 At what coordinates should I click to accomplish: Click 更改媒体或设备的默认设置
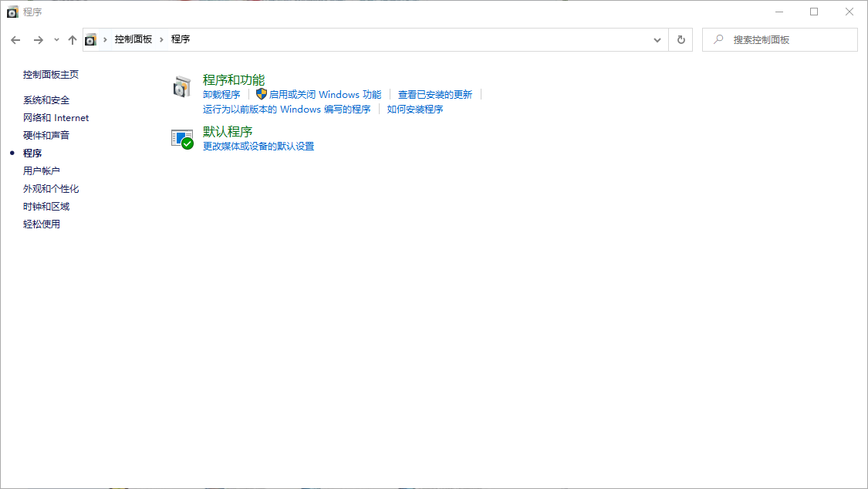pyautogui.click(x=256, y=146)
